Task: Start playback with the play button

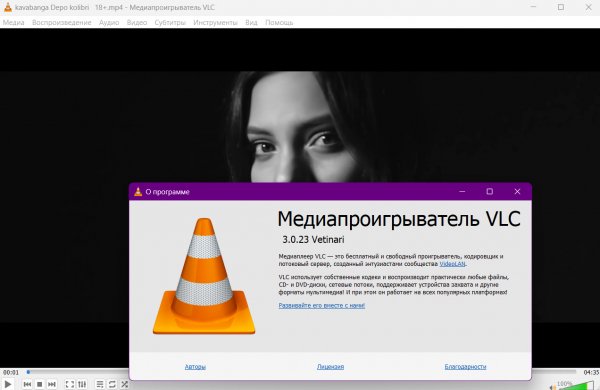Action: click(x=8, y=384)
